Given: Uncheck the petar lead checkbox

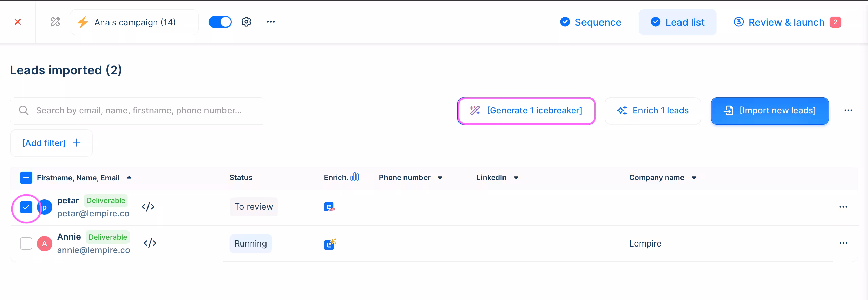Looking at the screenshot, I should 26,207.
